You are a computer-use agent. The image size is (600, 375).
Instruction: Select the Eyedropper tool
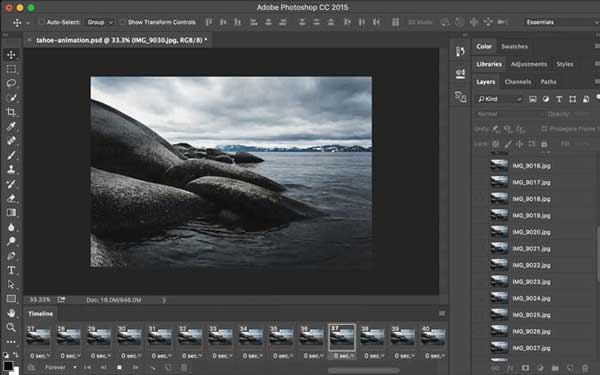point(11,126)
